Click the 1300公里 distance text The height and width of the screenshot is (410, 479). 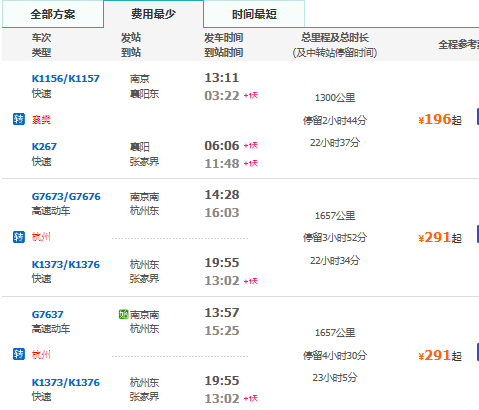[335, 98]
